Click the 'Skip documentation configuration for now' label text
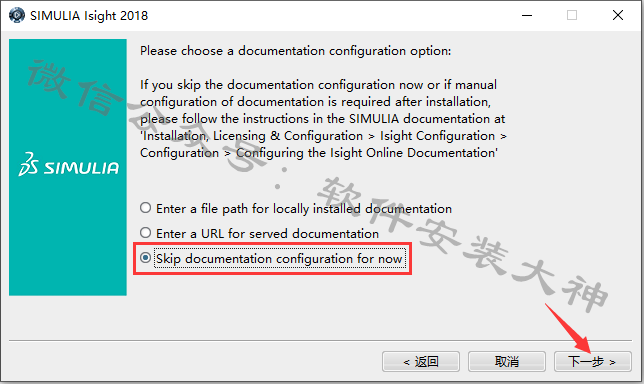Screen dimensions: 644x384 tap(279, 259)
